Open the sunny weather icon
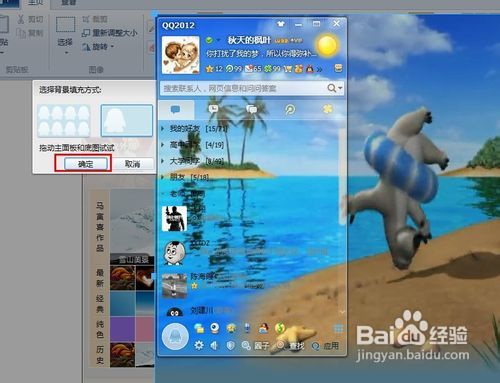This screenshot has width=500, height=383. pos(327,45)
